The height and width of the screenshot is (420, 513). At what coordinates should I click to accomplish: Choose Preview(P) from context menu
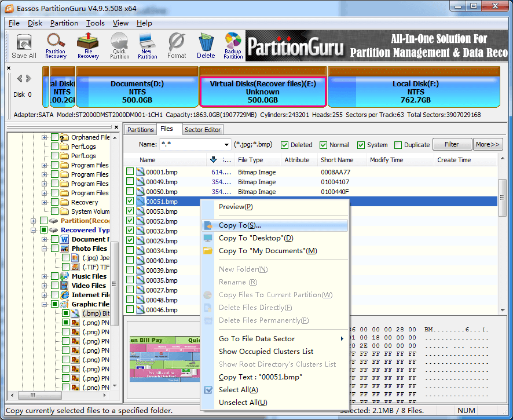275,207
